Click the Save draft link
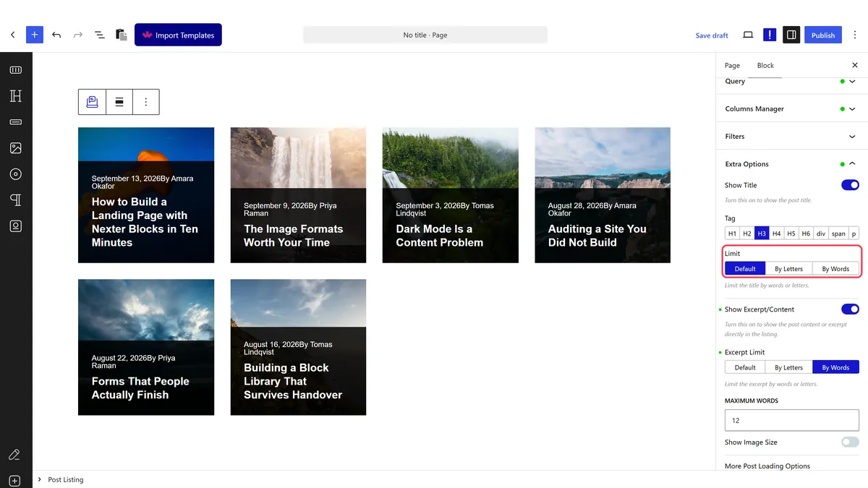Screen dimensions: 868x488 (x=712, y=35)
